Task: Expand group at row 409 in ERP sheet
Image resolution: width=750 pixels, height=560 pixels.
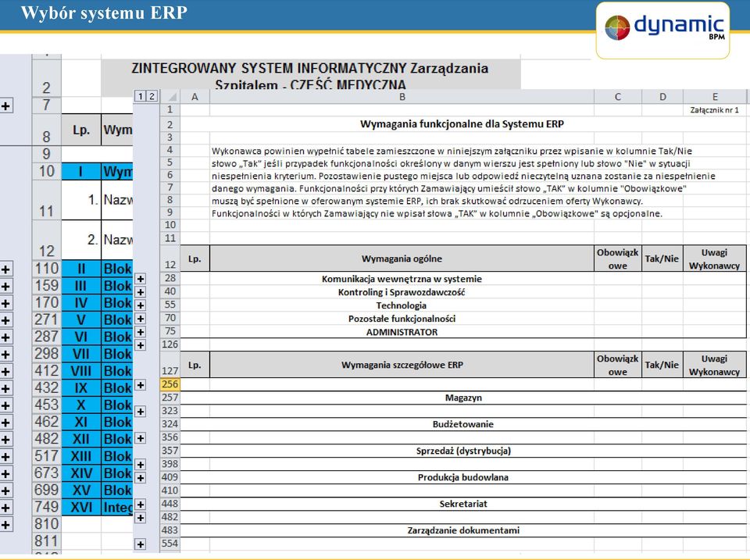Action: pyautogui.click(x=141, y=478)
